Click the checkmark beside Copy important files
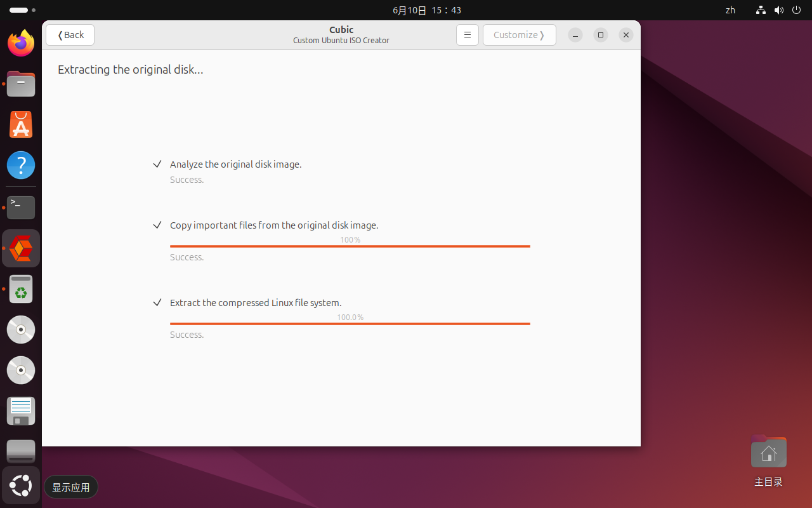Image resolution: width=812 pixels, height=508 pixels. (157, 225)
